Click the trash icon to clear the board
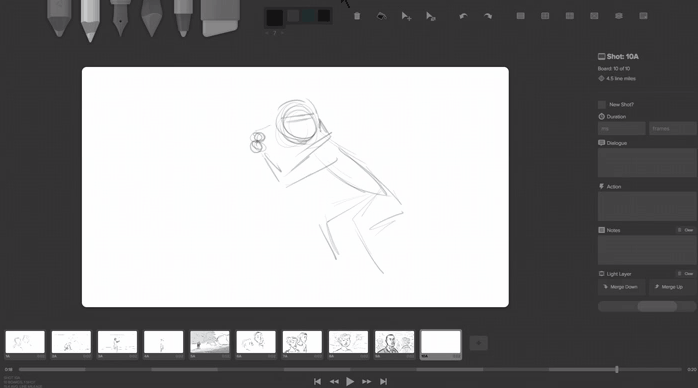698x388 pixels. coord(357,16)
